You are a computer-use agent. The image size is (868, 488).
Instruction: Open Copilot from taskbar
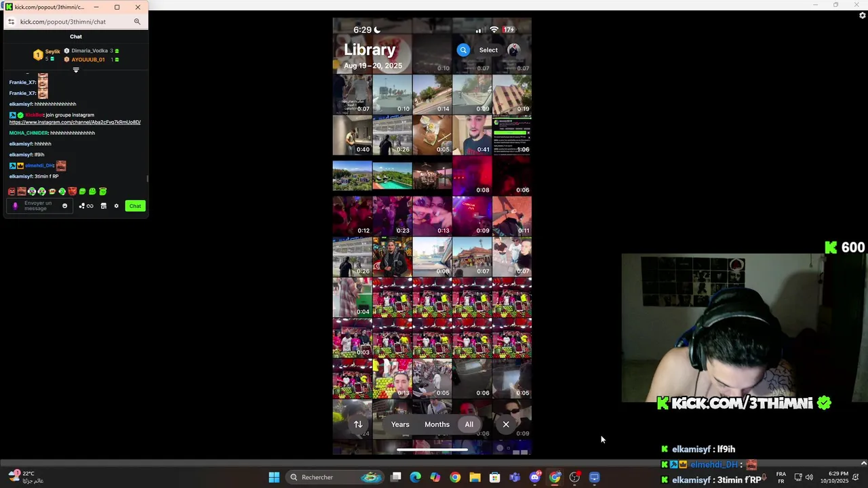coord(435,477)
